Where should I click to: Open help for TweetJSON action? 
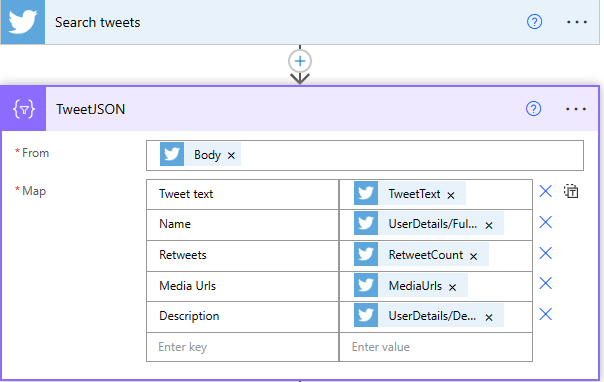tap(534, 109)
